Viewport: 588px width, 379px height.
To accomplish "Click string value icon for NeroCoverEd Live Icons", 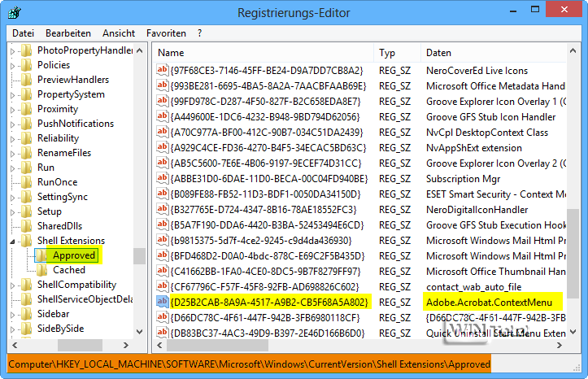I will [163, 71].
